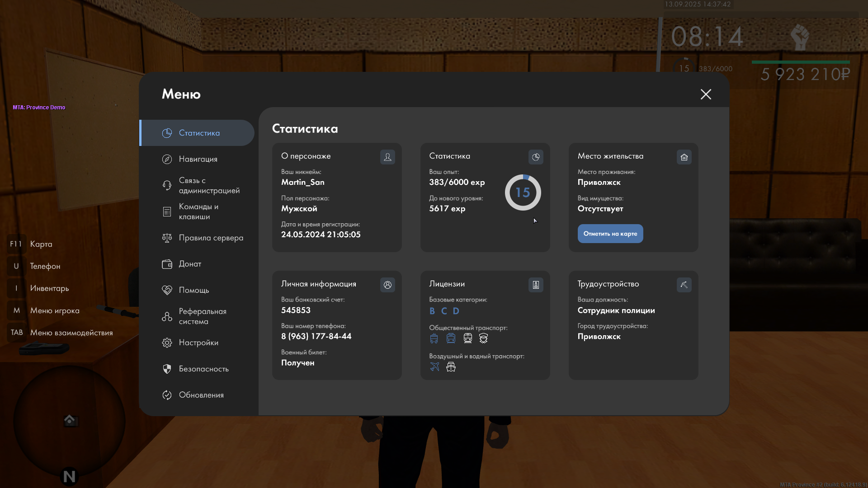The width and height of the screenshot is (868, 488).
Task: Click the Реферальная система menu item
Action: (x=202, y=316)
